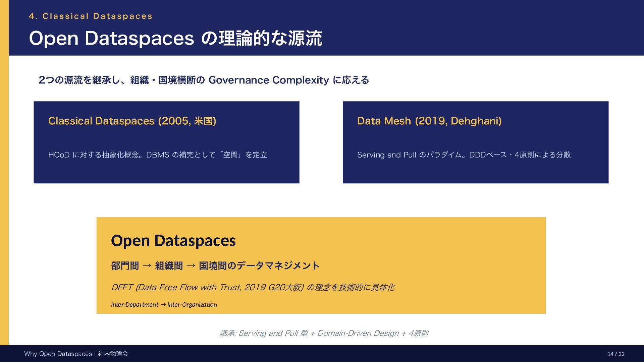The width and height of the screenshot is (644, 362).
Task: Click the '部門間 → 組織間 → 国境間' line
Action: tap(215, 266)
